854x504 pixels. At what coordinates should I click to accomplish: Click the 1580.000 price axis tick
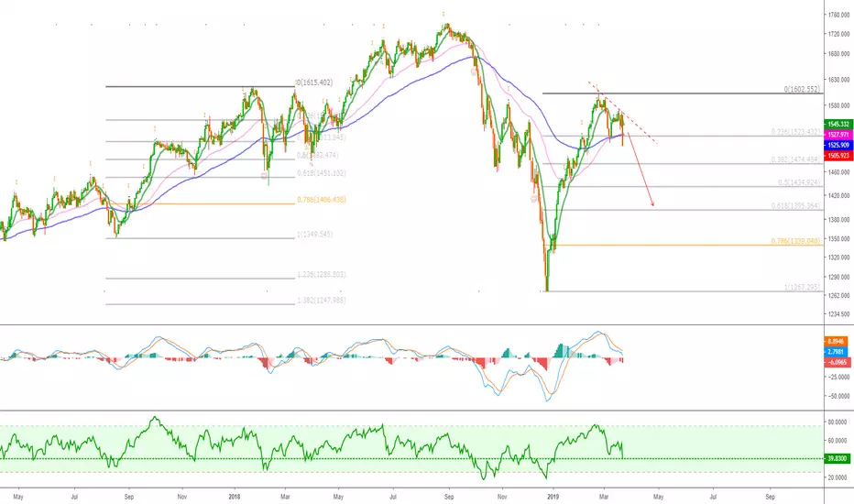click(838, 105)
